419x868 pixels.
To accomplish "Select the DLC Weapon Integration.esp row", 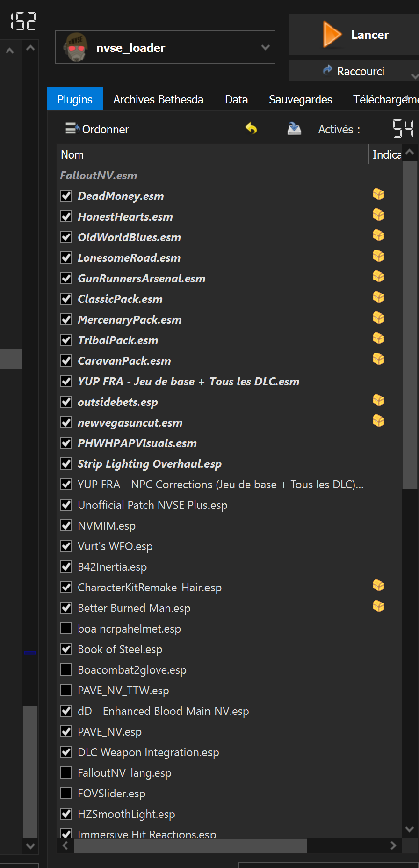I will pos(229,752).
